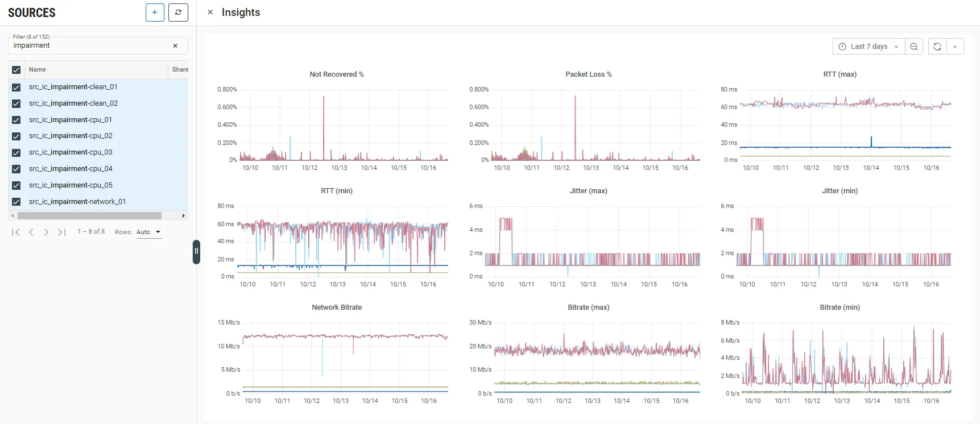
Task: Click the Share column header
Action: (x=180, y=69)
